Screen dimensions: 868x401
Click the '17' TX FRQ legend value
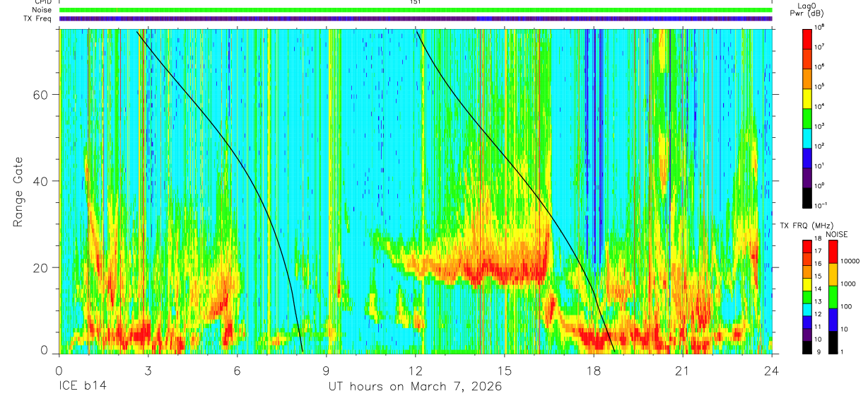[x=818, y=251]
